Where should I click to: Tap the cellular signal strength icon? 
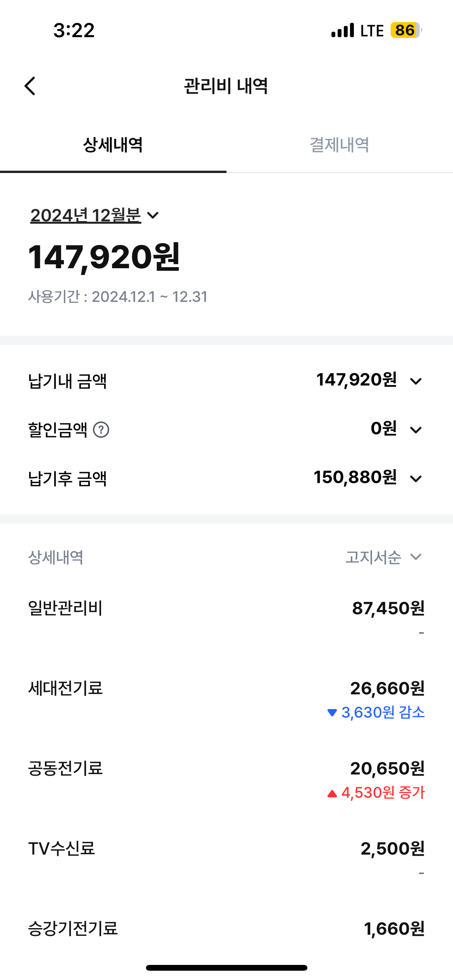click(343, 31)
